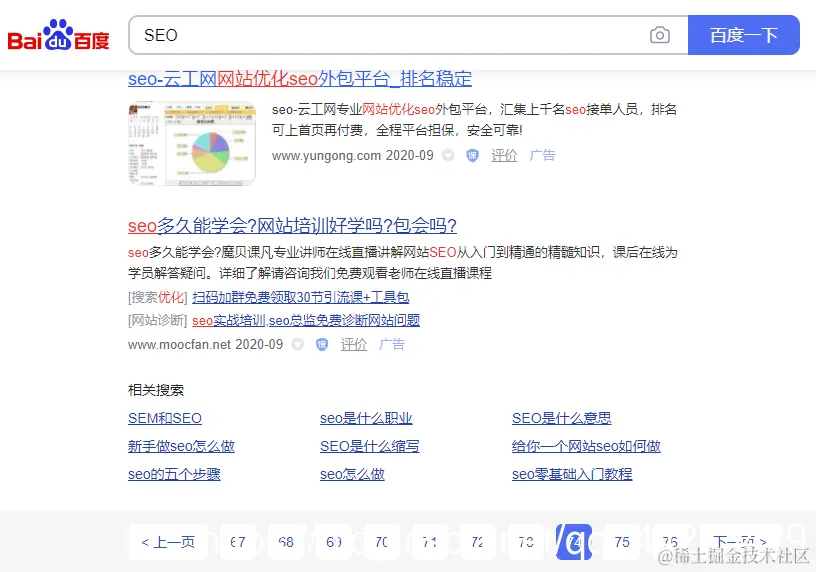Click the highlighted current page 74
This screenshot has height=572, width=816.
pyautogui.click(x=574, y=542)
